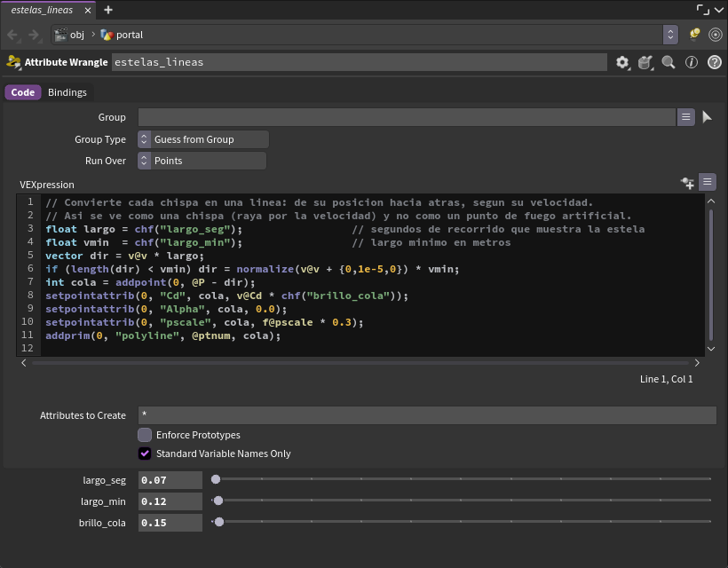The height and width of the screenshot is (568, 728).
Task: Click the back navigation arrow
Action: click(12, 35)
